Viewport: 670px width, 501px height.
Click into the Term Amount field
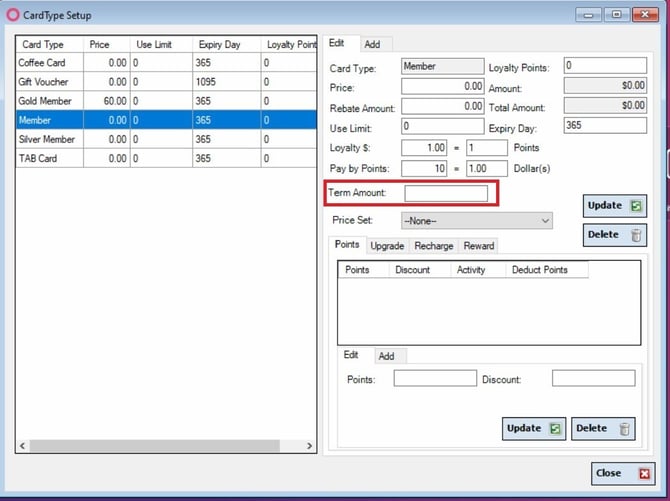click(446, 194)
